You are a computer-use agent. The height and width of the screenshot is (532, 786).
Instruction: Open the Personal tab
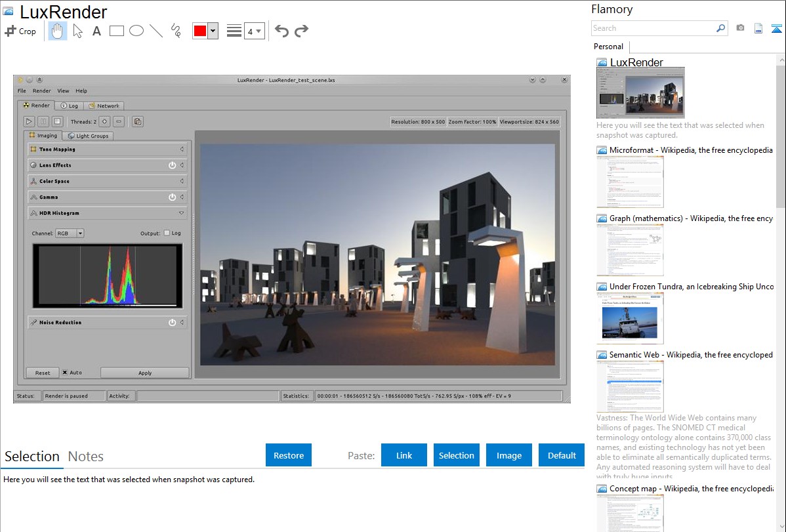pyautogui.click(x=609, y=47)
